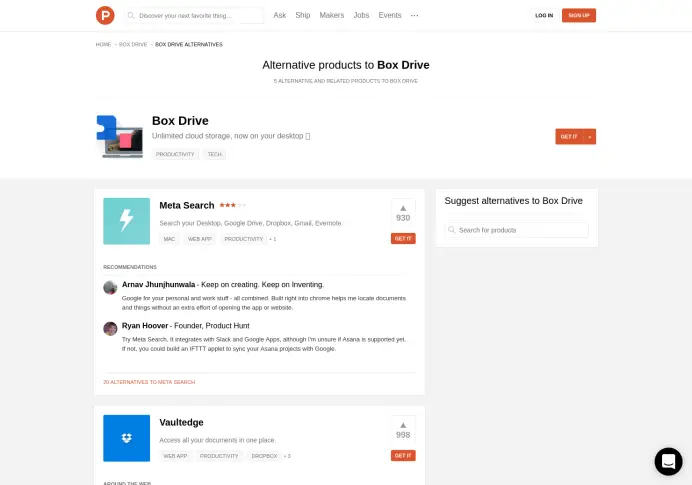Open 20 ALTERNATIVES TO META SEARCH link
The height and width of the screenshot is (485, 692).
149,382
